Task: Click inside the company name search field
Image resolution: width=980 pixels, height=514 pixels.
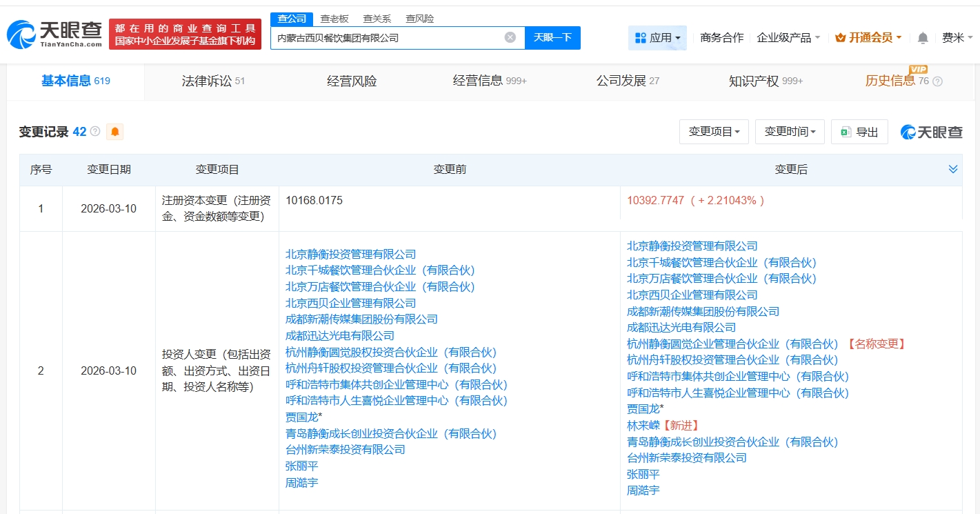Action: point(386,38)
